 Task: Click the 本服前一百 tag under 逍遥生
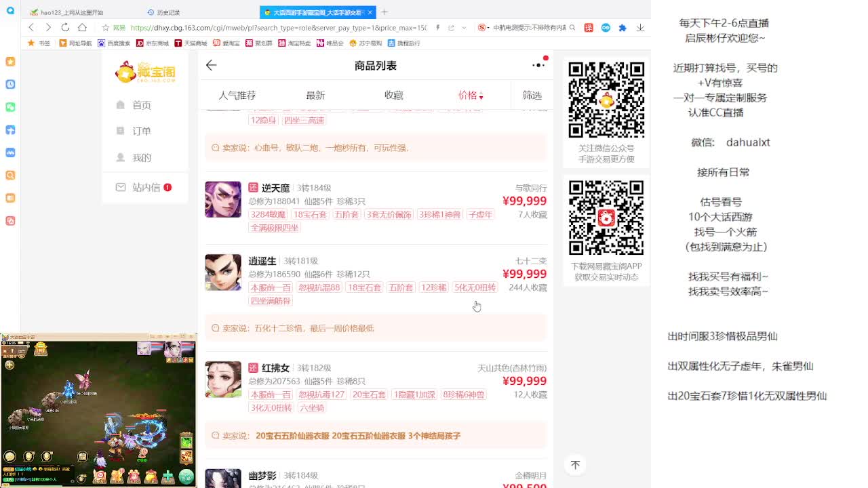click(271, 288)
